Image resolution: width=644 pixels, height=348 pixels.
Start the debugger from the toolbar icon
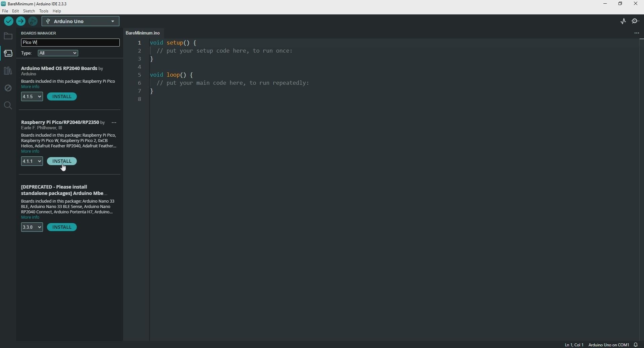click(x=33, y=21)
